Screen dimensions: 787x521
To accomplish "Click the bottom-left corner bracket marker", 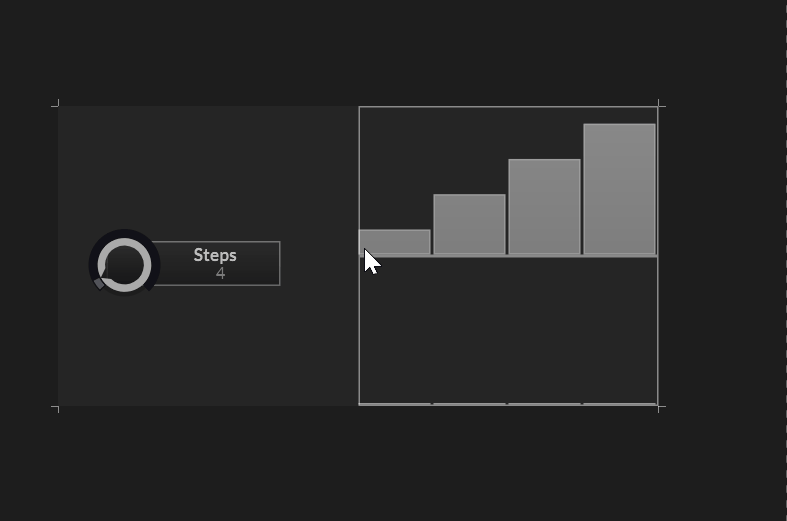I will pyautogui.click(x=56, y=408).
